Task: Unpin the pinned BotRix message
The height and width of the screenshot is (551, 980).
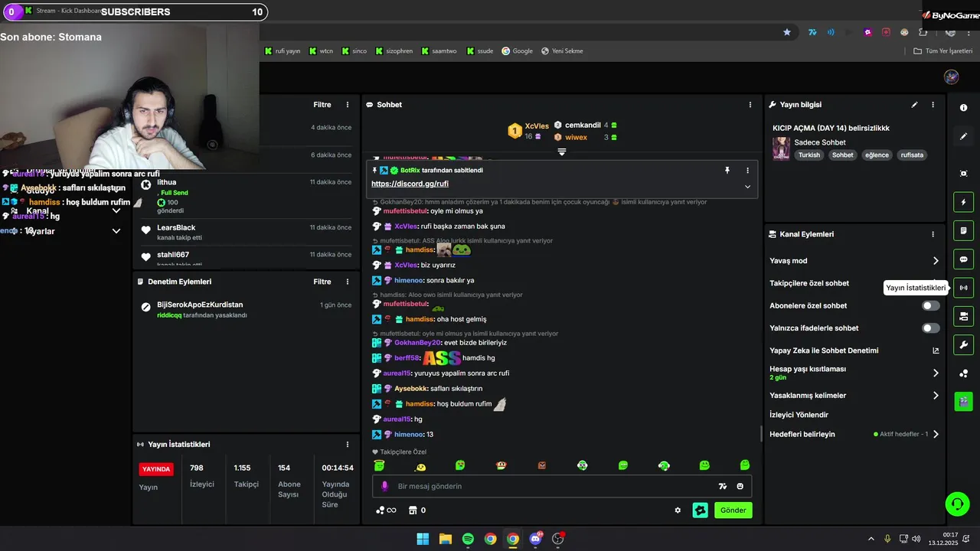Action: tap(727, 170)
